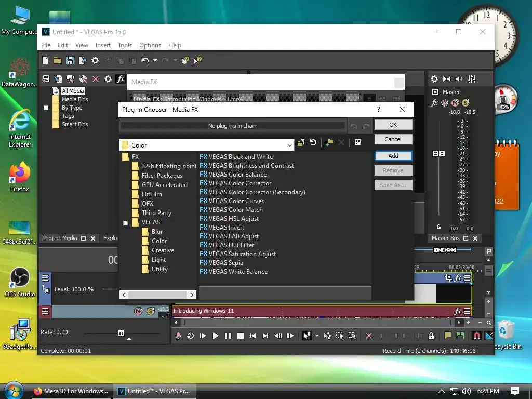Adjust the Master Bus volume fader handle
The height and width of the screenshot is (399, 532).
click(x=438, y=153)
